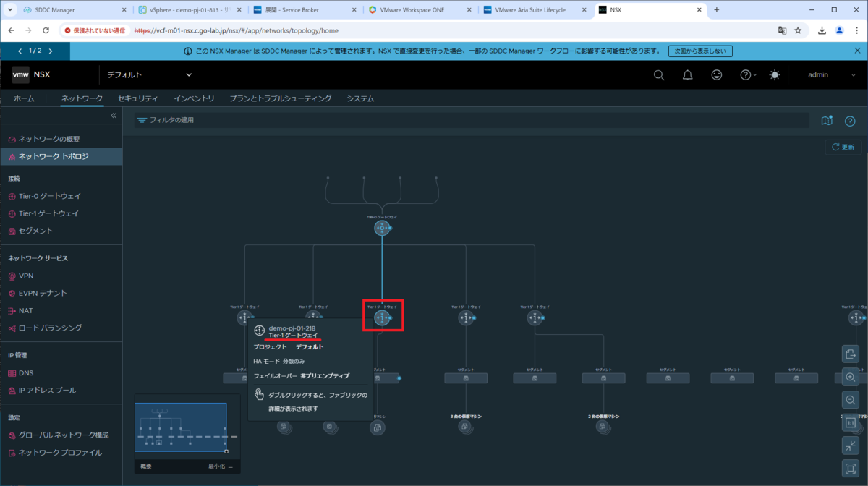This screenshot has height=486, width=868.
Task: Switch to the セキュリティ tab
Action: click(137, 98)
